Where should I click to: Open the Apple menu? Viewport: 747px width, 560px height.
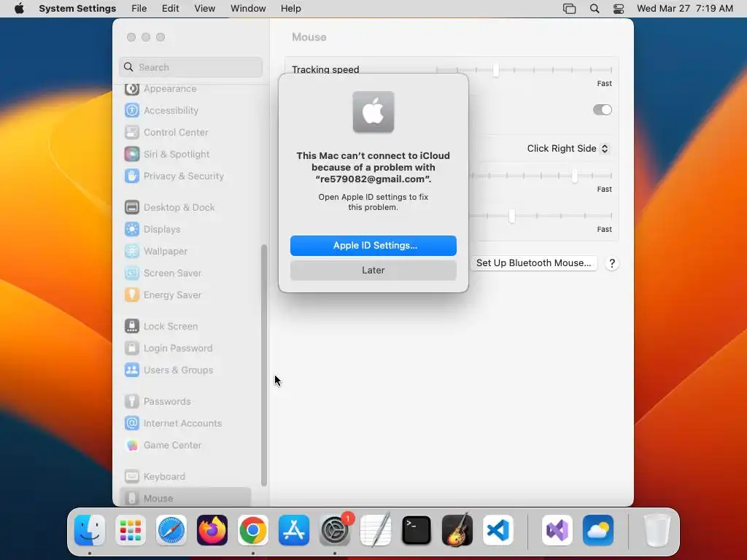19,9
